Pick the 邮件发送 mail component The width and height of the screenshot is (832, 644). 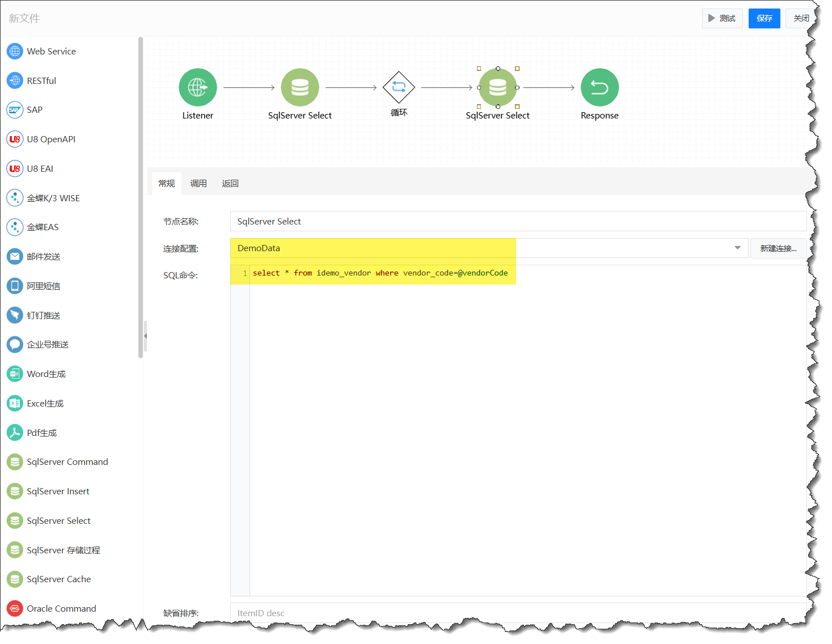click(43, 257)
